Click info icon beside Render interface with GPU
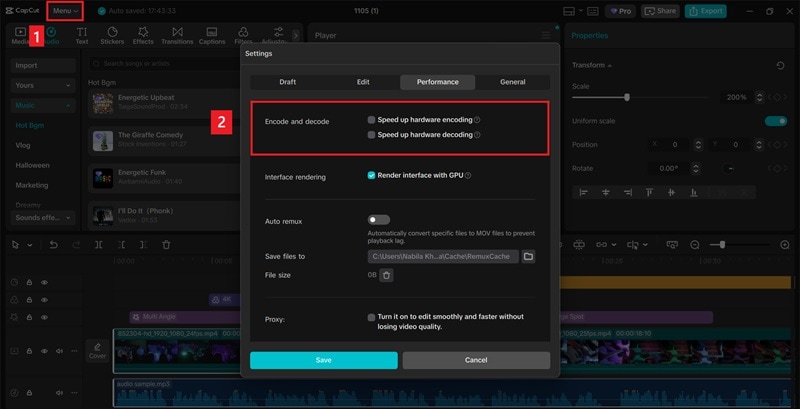Image resolution: width=800 pixels, height=409 pixels. click(x=468, y=175)
